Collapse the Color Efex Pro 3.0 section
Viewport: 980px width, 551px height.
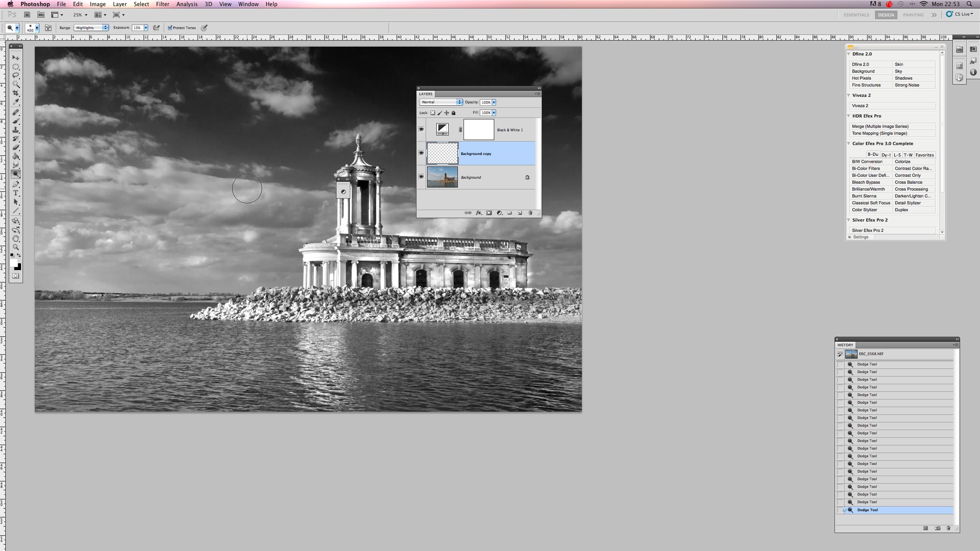coord(849,143)
